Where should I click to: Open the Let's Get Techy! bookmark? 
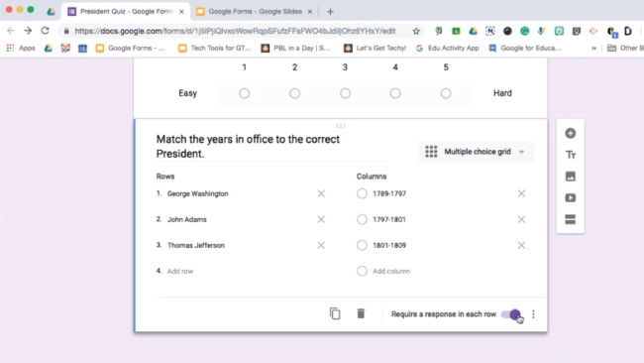(x=375, y=48)
